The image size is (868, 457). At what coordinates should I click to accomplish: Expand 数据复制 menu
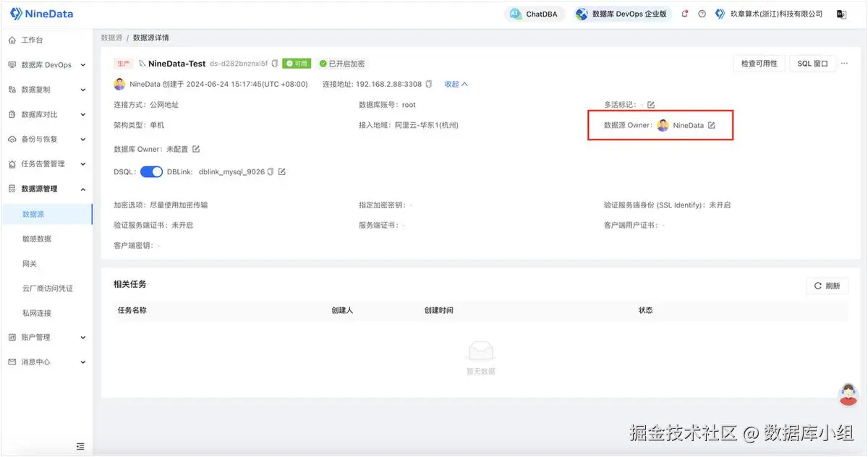click(46, 90)
